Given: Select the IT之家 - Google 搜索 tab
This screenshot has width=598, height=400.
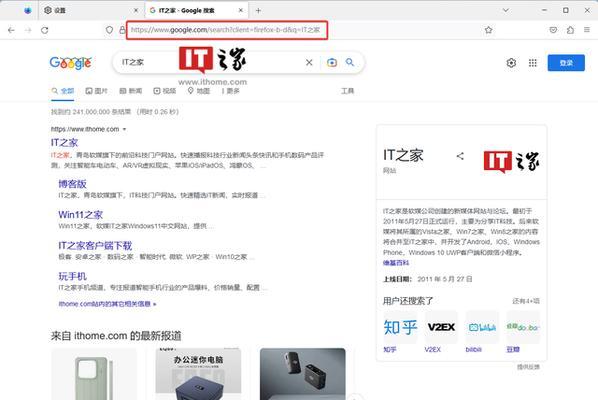Looking at the screenshot, I should click(196, 10).
